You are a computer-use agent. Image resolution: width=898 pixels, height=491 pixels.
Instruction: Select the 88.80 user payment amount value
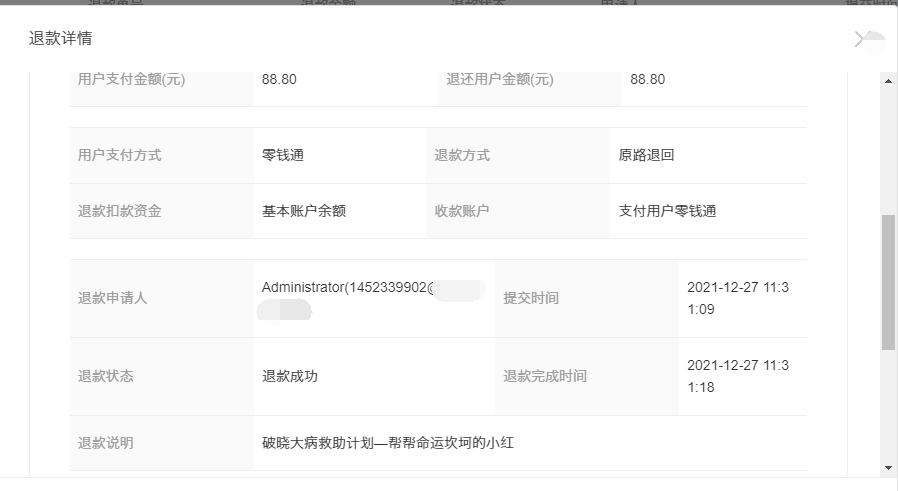(x=279, y=79)
